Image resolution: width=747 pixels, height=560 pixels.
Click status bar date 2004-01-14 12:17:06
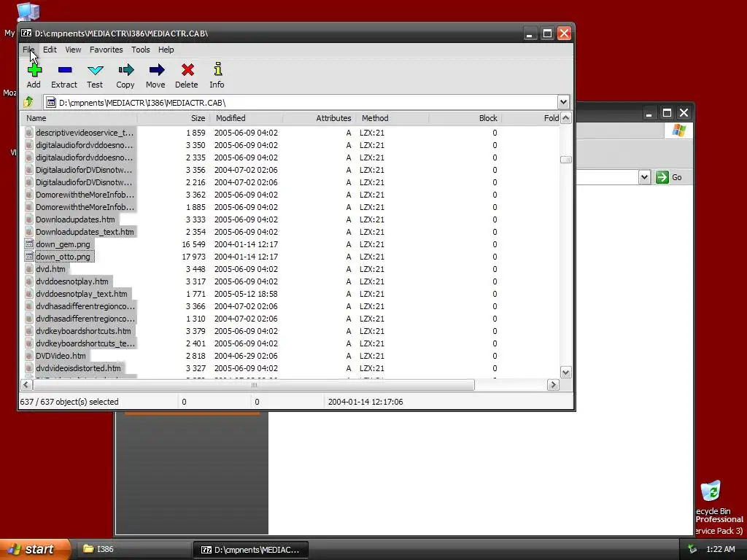(365, 402)
